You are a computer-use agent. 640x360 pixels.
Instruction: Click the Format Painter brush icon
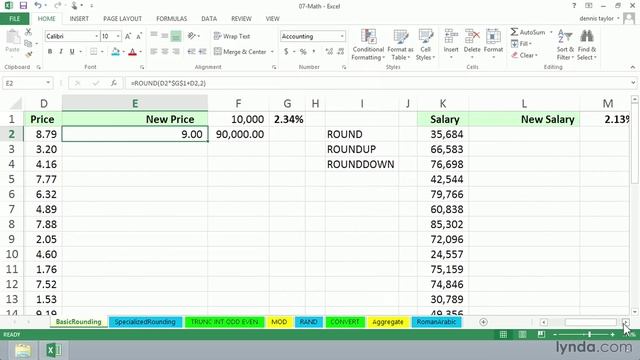click(28, 54)
